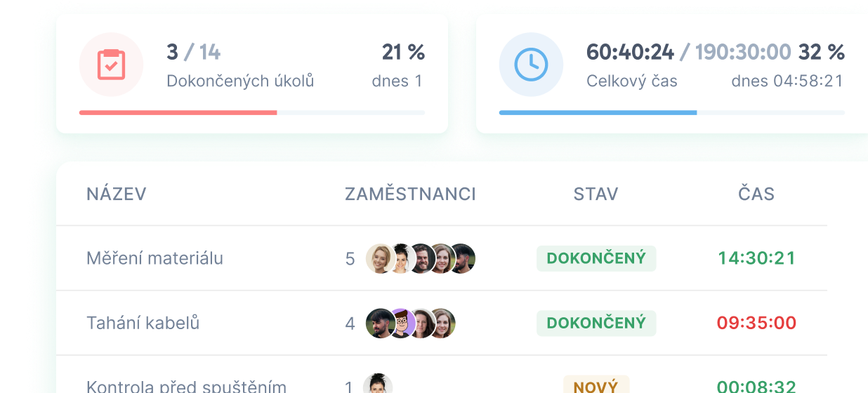Sort by the NÁZEV column header
Screen dimensions: 868x393
(x=117, y=194)
